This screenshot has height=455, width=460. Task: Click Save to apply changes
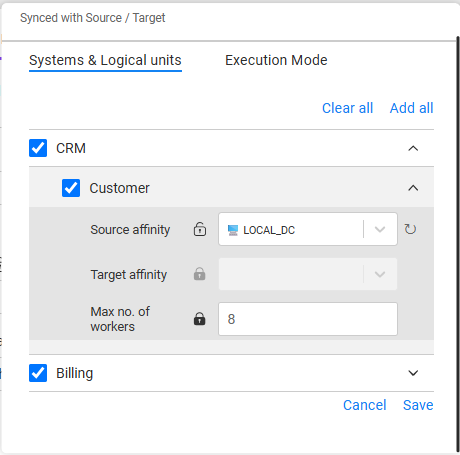418,405
